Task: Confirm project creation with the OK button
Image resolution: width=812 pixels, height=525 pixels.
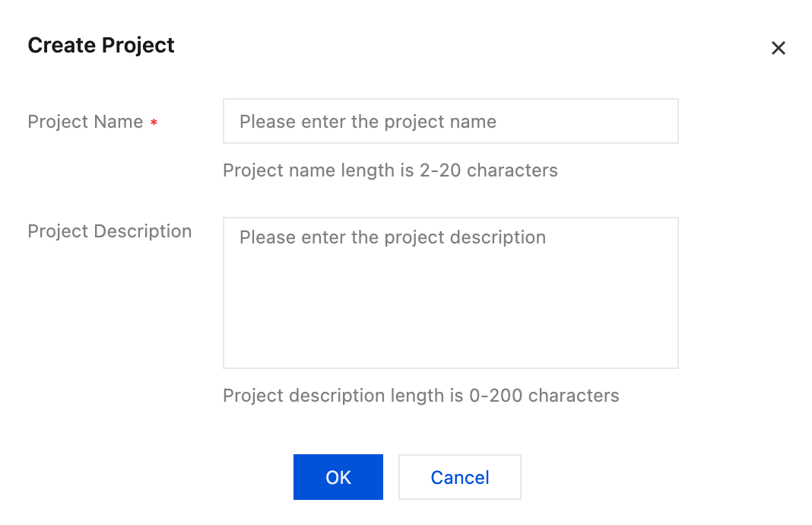Action: pos(338,477)
